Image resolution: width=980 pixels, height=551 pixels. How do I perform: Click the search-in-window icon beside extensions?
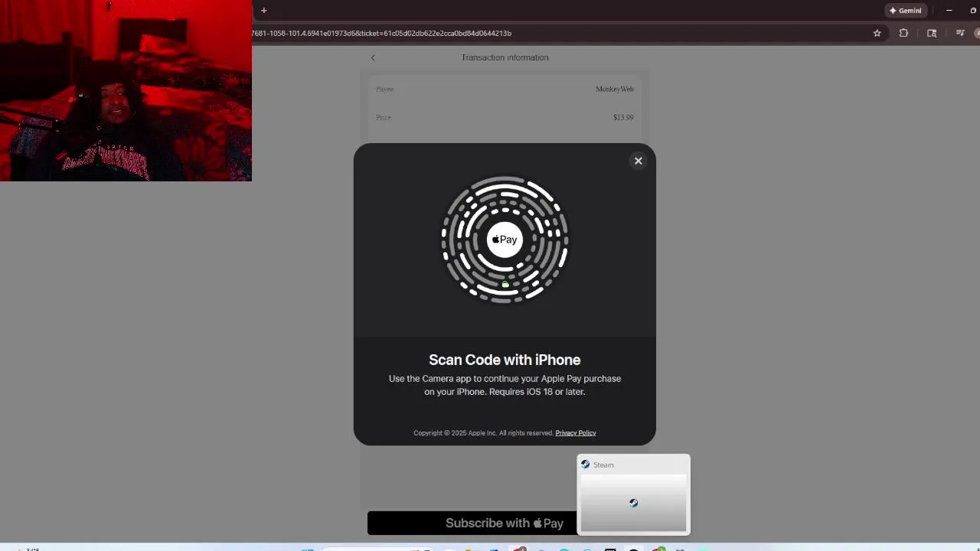(932, 33)
